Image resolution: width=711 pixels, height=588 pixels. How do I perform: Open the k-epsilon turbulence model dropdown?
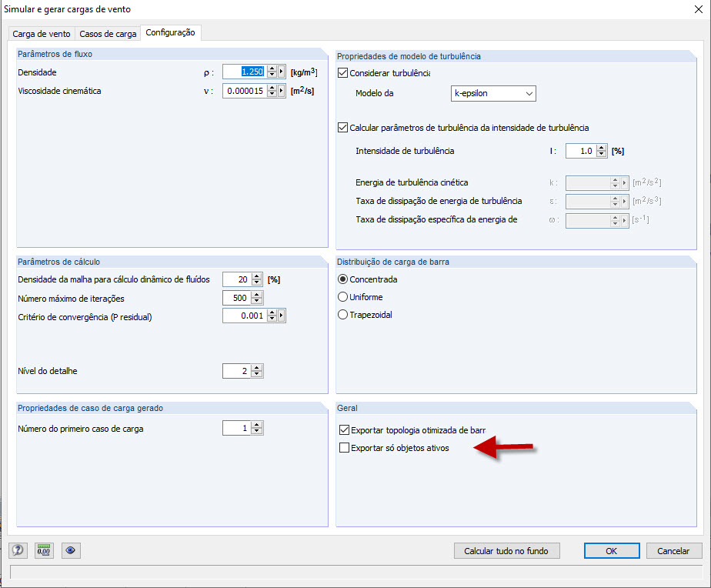tap(493, 93)
